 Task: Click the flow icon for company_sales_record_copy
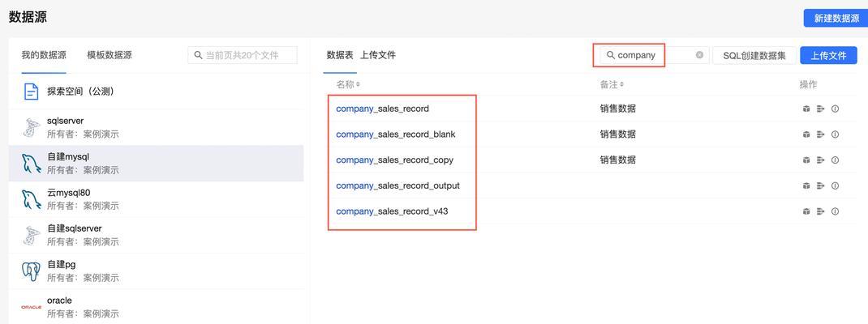[821, 160]
